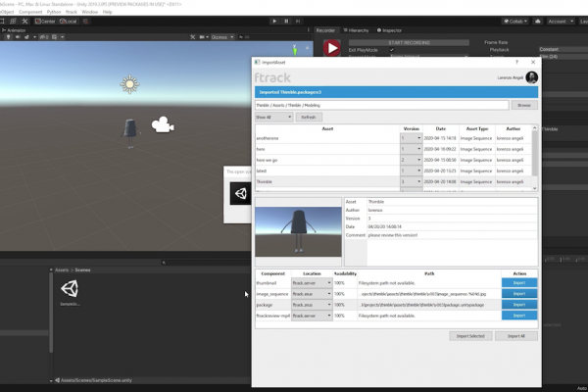Open the Python menu
588x392 pixels.
pyautogui.click(x=54, y=12)
